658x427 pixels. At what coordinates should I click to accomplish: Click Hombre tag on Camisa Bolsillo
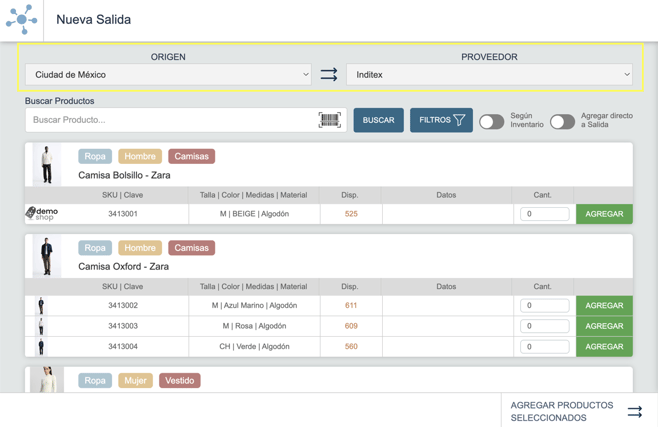pyautogui.click(x=140, y=156)
